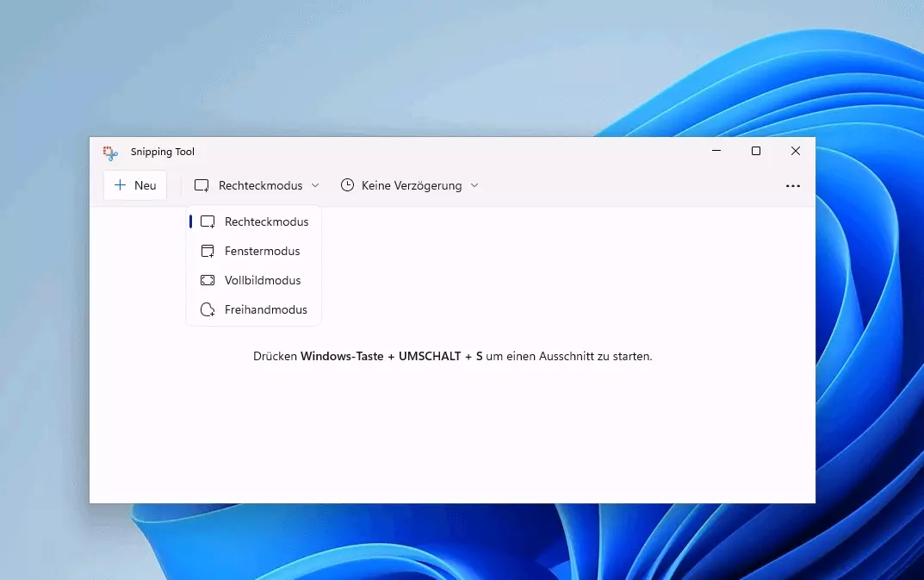Click the Freihandmodus freeform shape icon
Screen dimensions: 924x580
pos(208,310)
